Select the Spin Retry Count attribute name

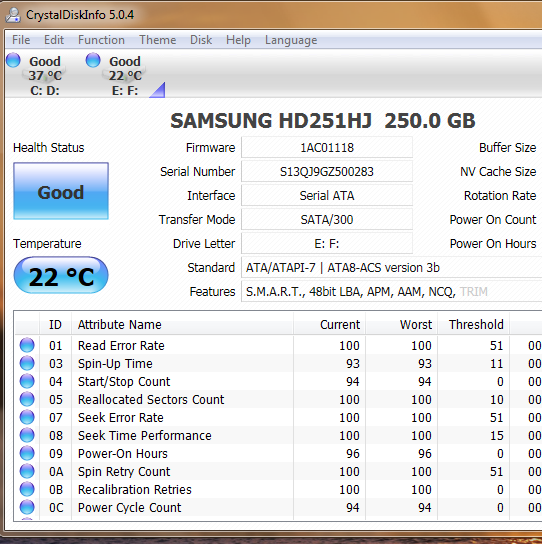click(x=124, y=472)
